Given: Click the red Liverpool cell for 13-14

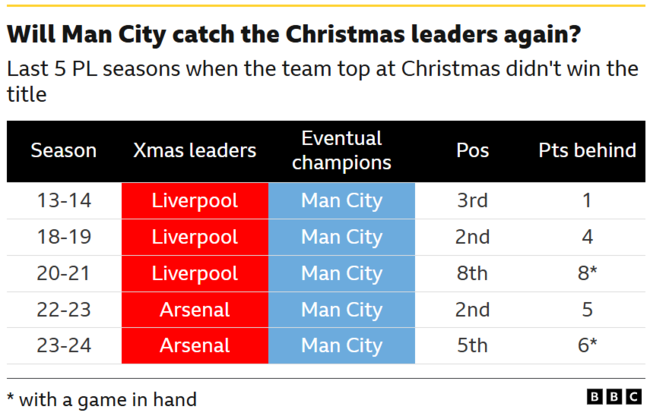Looking at the screenshot, I should pos(194,201).
